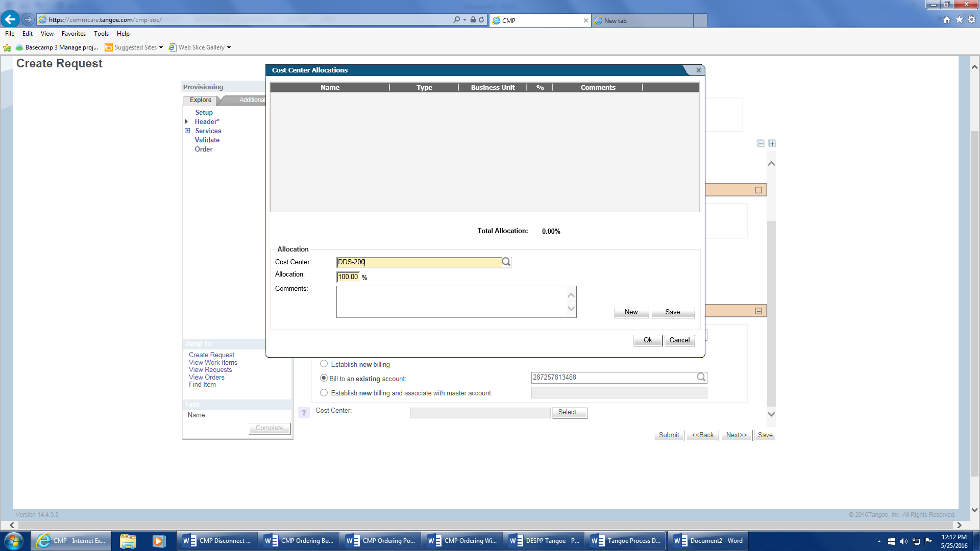Viewport: 980px width, 551px height.
Task: Click the Cost Center help question icon
Action: tap(304, 413)
